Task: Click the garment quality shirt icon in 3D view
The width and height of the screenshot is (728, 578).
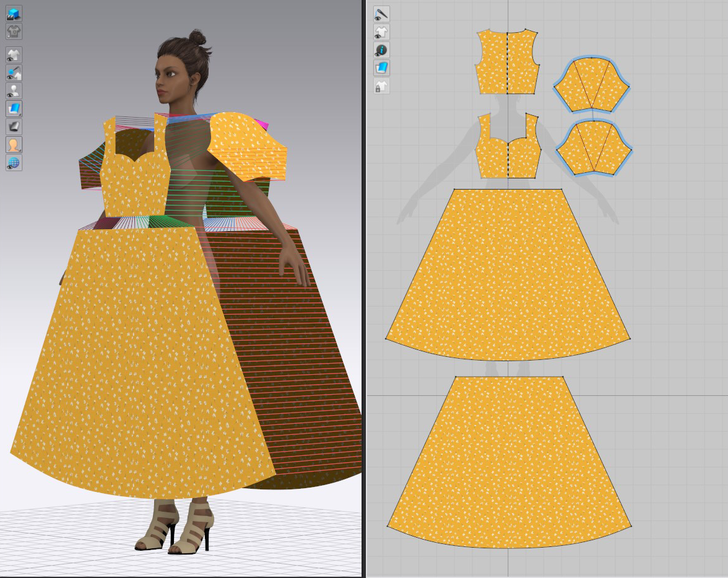Action: click(14, 30)
